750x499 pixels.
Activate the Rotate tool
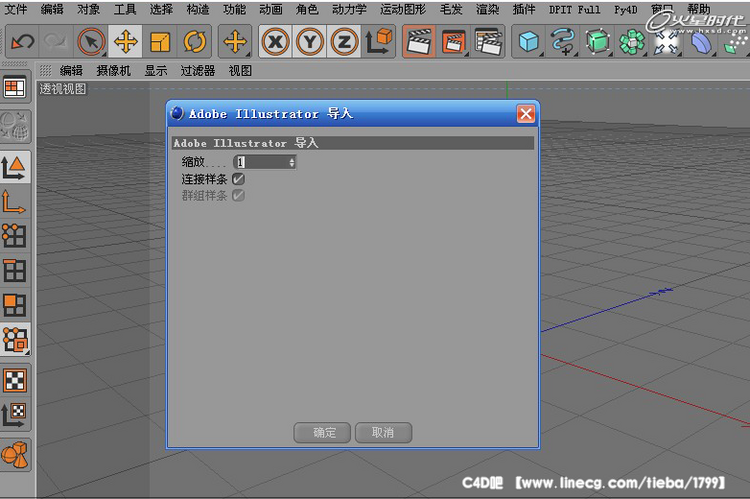click(194, 42)
